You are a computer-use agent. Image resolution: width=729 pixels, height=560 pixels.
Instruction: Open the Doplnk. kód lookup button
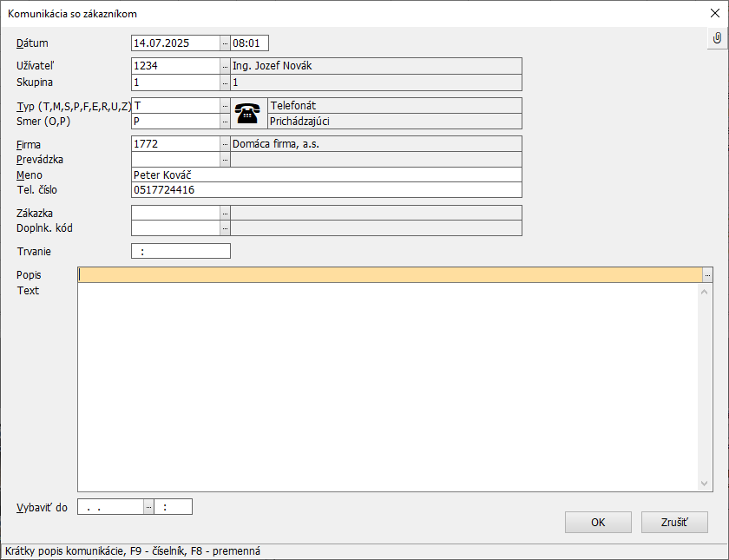[225, 228]
